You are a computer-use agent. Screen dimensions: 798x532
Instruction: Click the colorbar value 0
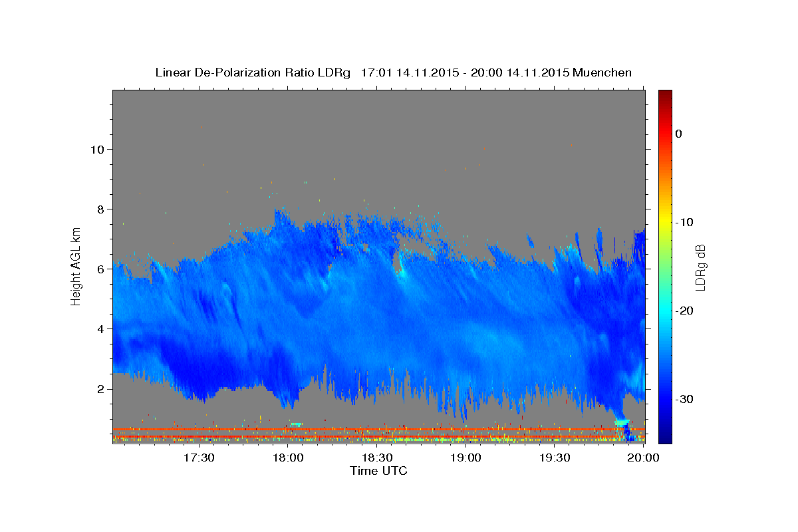click(679, 134)
